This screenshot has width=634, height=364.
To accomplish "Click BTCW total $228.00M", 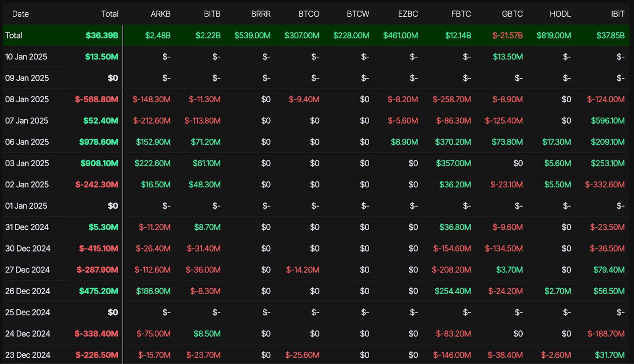I will click(x=351, y=35).
